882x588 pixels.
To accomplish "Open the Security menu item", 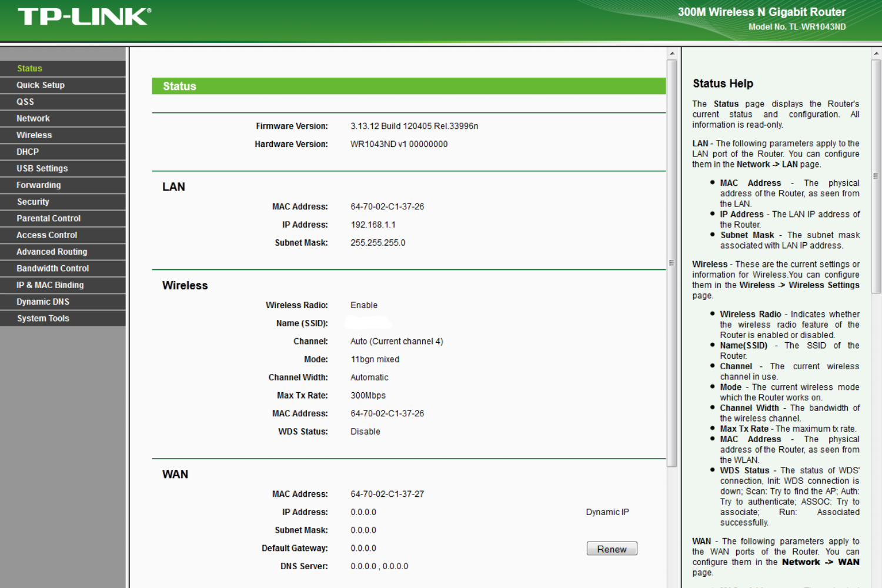I will pos(33,202).
